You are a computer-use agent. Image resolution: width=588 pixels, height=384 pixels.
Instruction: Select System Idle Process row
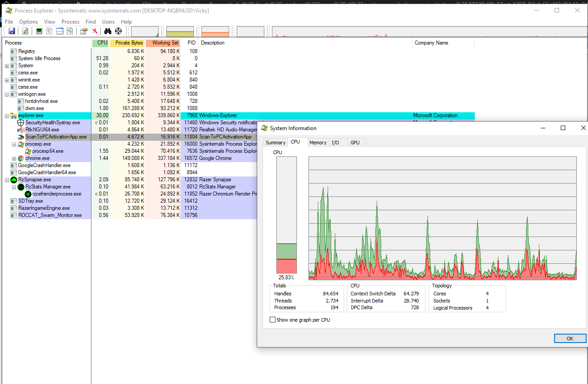coord(238,58)
